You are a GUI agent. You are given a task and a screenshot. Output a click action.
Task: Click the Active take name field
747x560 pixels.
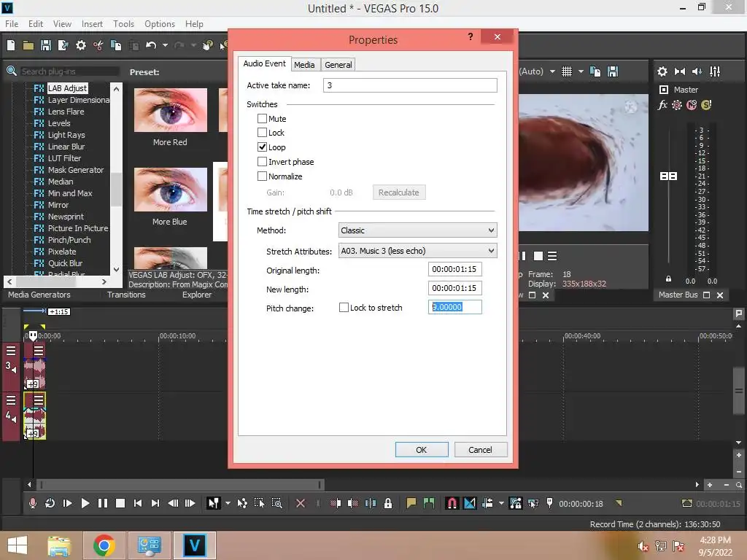tap(410, 85)
